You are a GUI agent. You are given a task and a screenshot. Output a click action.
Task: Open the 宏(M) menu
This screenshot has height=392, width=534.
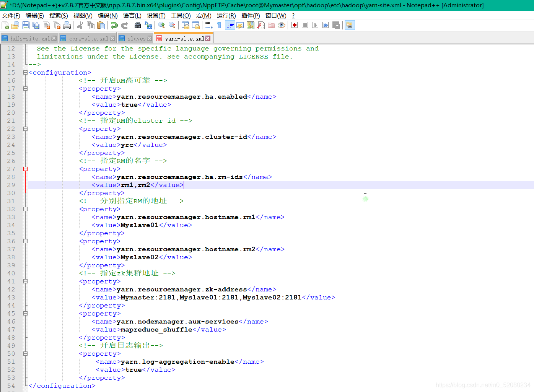click(x=204, y=15)
